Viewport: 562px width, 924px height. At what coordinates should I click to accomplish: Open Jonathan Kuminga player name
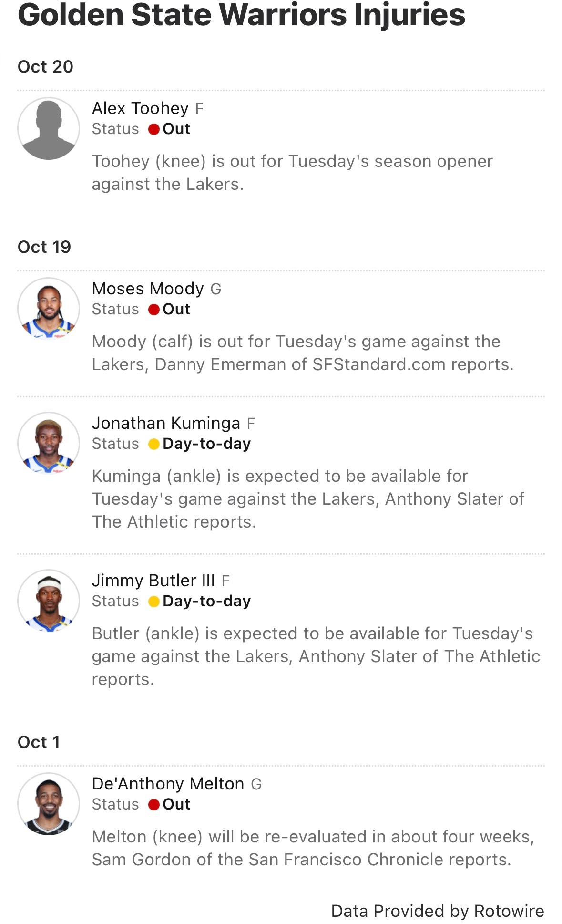(166, 423)
